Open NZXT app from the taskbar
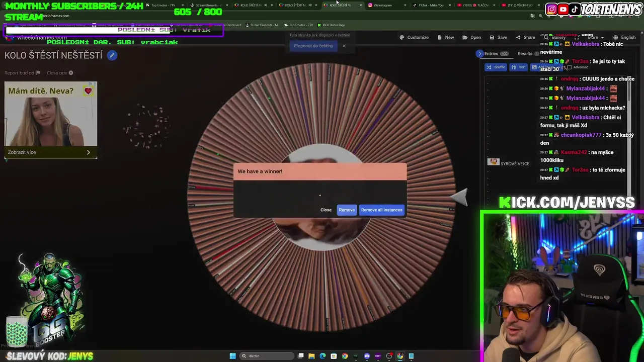Viewport: 644px width, 362px height. [378, 356]
